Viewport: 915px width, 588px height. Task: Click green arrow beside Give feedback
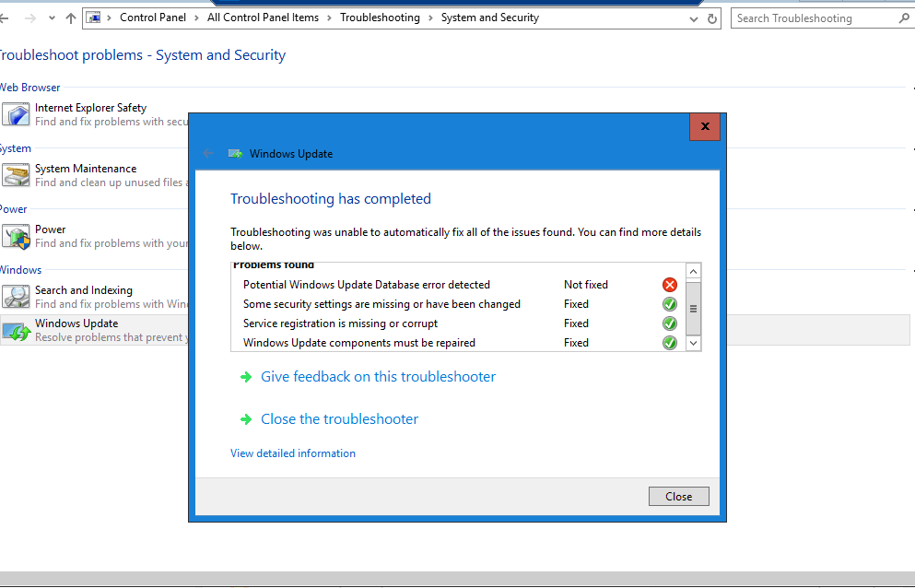[x=246, y=377]
